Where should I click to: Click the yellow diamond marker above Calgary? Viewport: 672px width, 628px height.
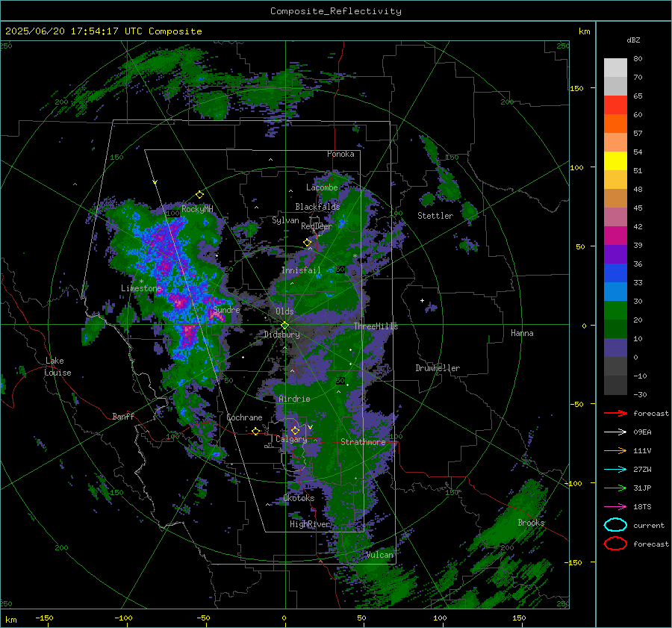[295, 430]
